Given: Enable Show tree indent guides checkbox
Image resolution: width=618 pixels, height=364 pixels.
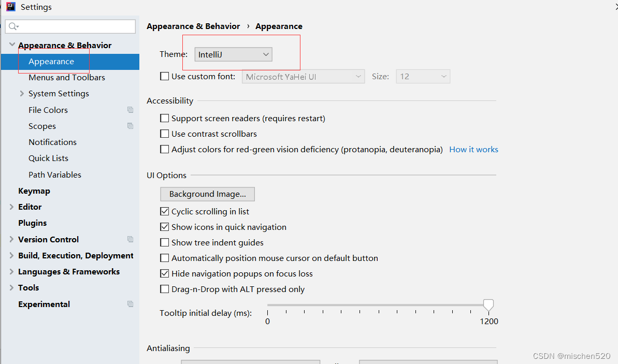Looking at the screenshot, I should (x=164, y=243).
